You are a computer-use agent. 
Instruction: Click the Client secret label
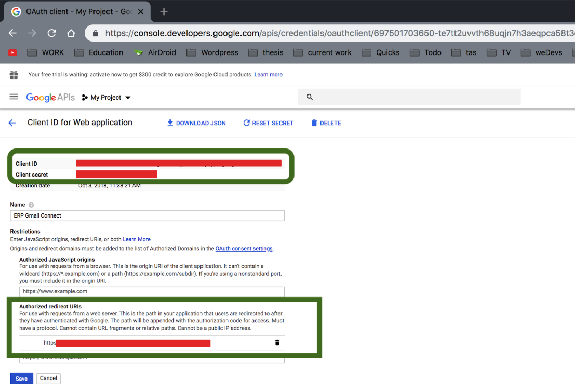pyautogui.click(x=32, y=174)
